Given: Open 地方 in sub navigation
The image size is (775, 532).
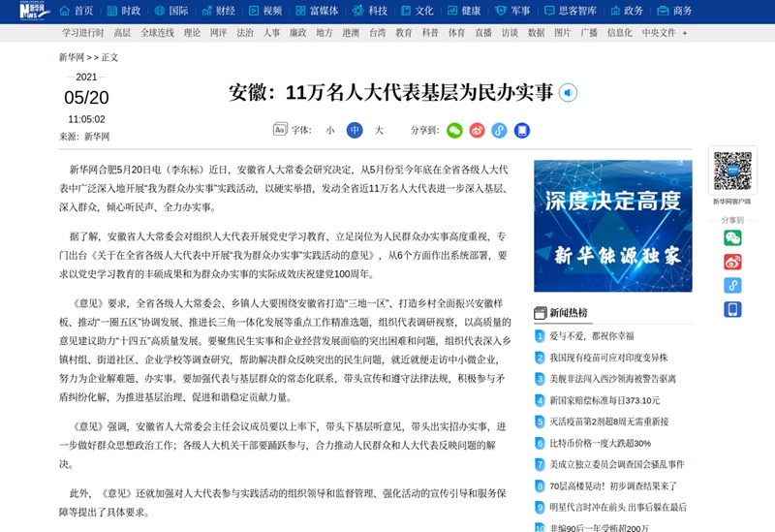Looking at the screenshot, I should click(325, 33).
